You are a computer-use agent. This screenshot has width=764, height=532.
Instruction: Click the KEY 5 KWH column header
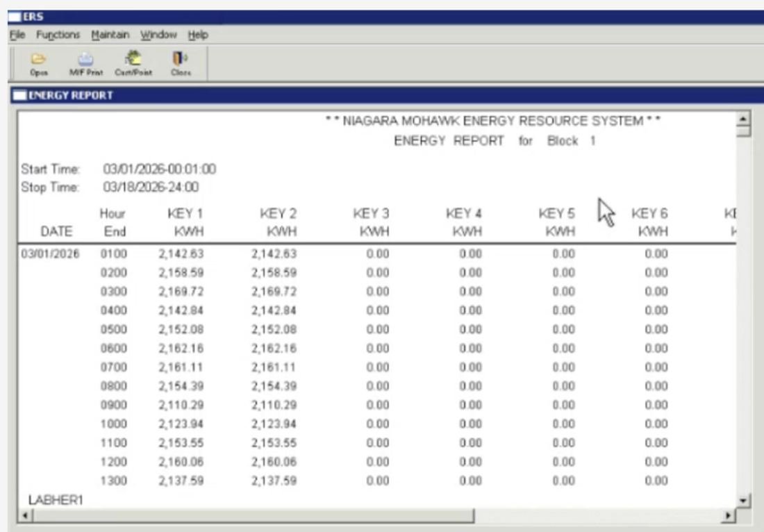coord(558,223)
